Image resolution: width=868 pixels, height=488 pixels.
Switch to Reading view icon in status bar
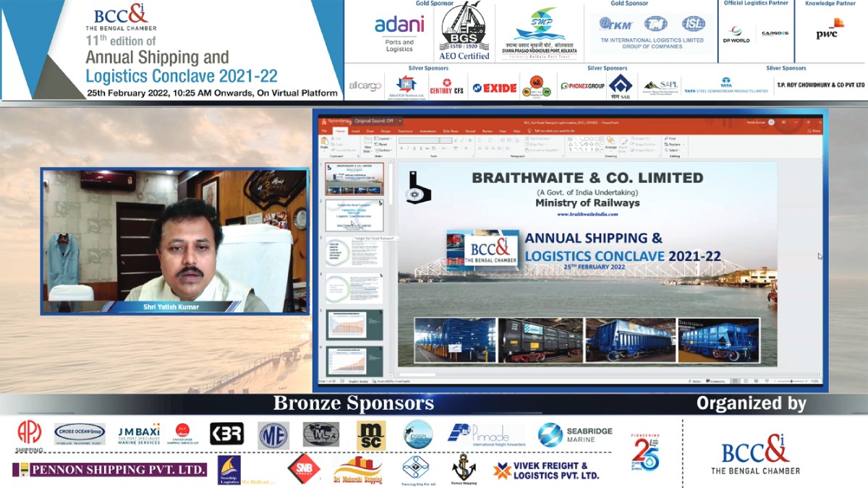tap(757, 381)
